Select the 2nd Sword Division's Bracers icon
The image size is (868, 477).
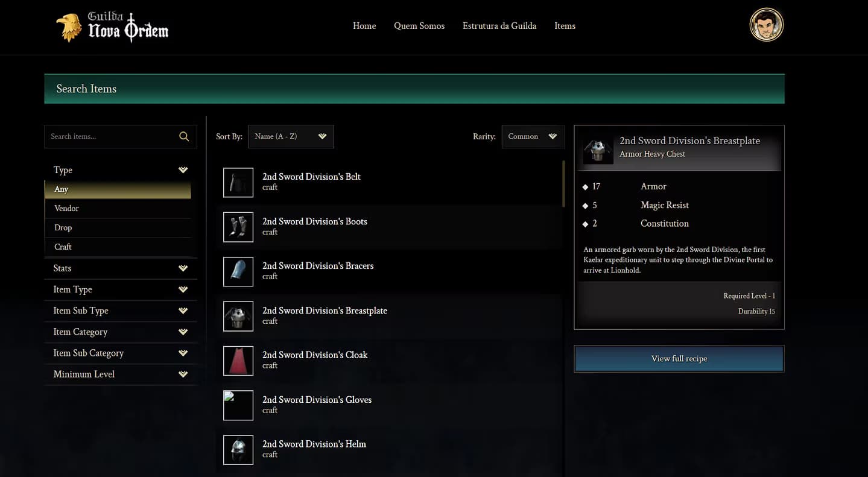(238, 271)
